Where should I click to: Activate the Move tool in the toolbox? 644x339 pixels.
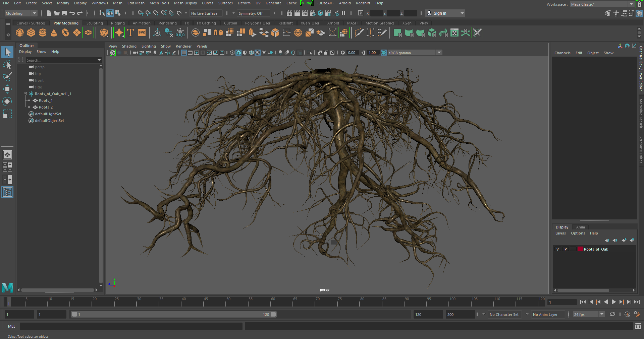point(7,89)
